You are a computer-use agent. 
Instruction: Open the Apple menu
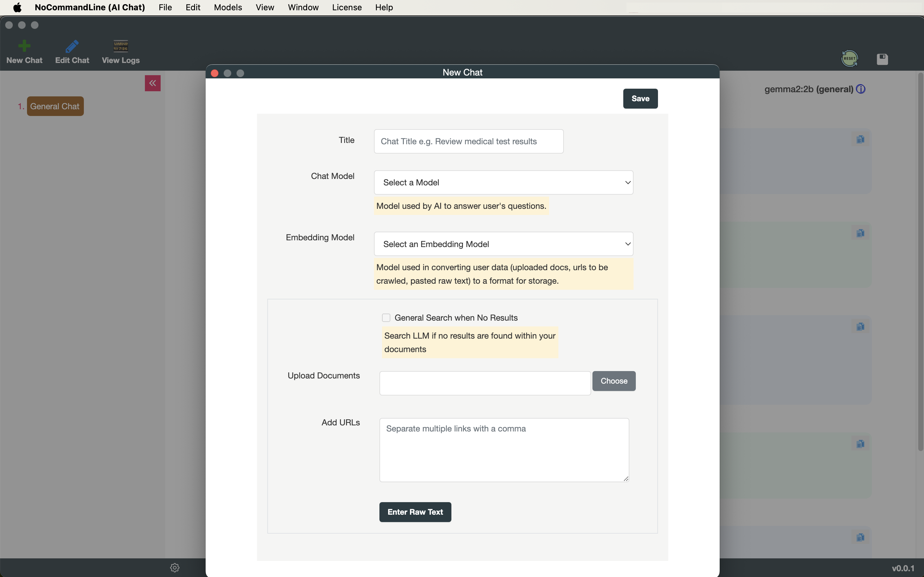17,7
